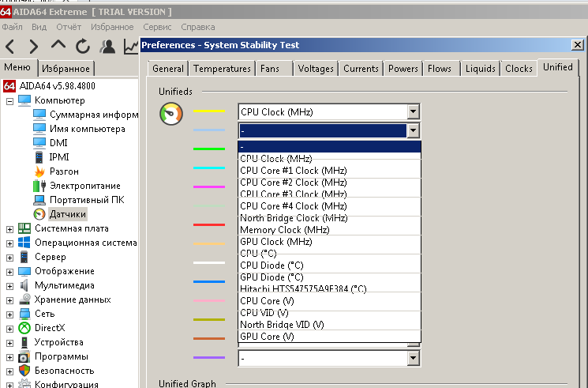Choose CPU Core #1 Clock (MHz) option
This screenshot has height=388, width=588.
pyautogui.click(x=329, y=171)
